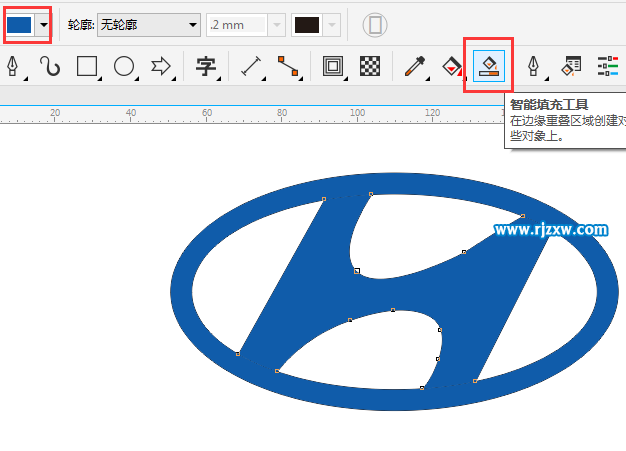626x451 pixels.
Task: Select the Outline Pen tool
Action: 533,66
